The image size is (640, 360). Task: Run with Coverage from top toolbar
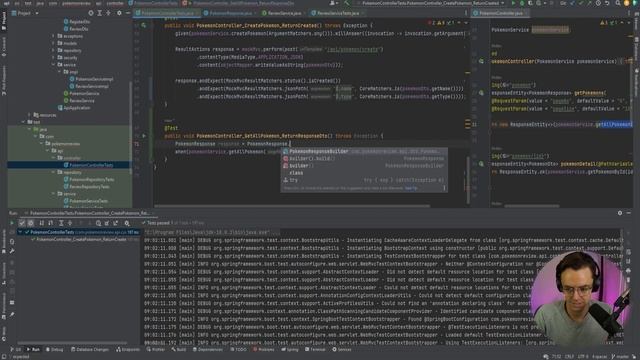[x=530, y=3]
